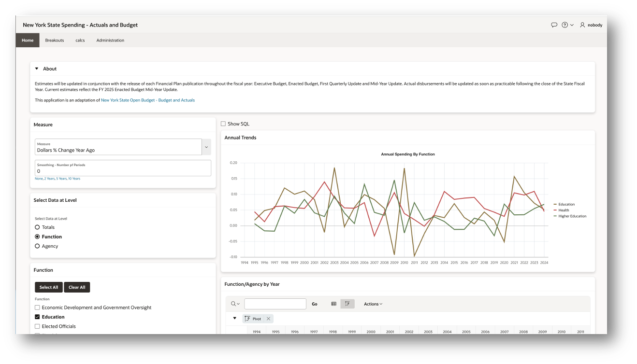Click the Function/Agency by Year heading
The image size is (637, 364).
coord(252,284)
